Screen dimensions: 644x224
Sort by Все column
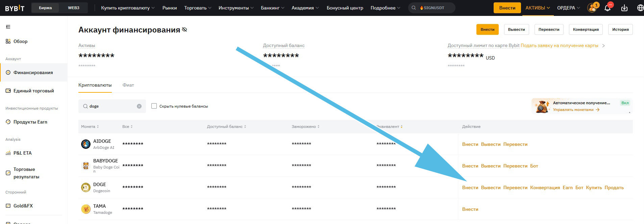pos(127,127)
